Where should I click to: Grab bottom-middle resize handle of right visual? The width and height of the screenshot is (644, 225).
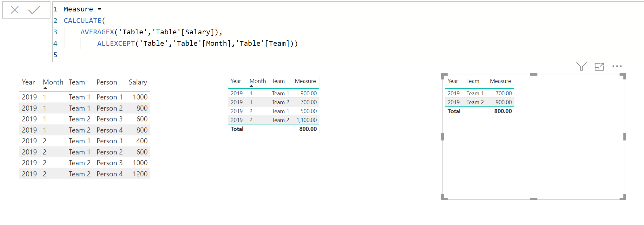[x=534, y=199]
